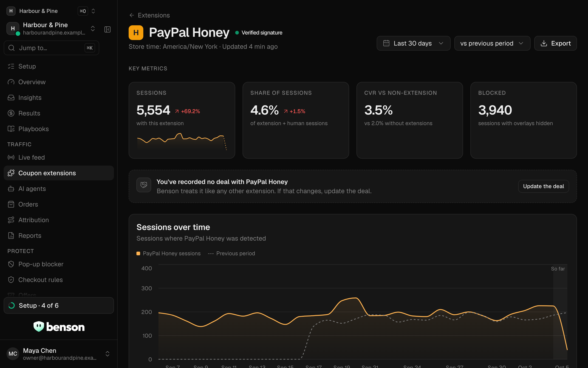Screen dimensions: 588x368
Task: Click the Orders bag icon
Action: point(11,204)
